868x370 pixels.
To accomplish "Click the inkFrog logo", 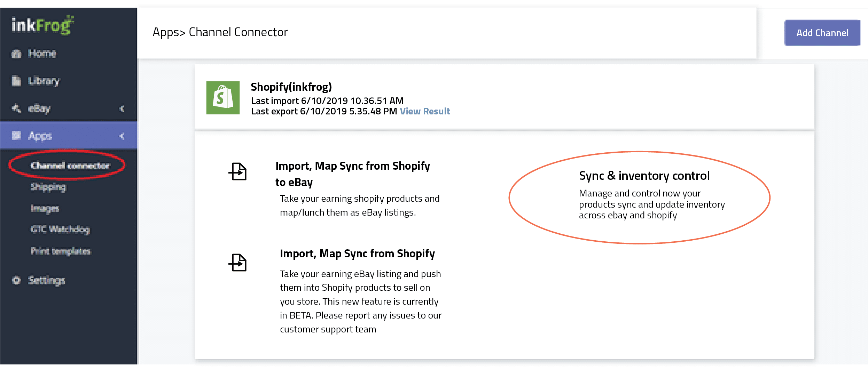I will point(42,25).
